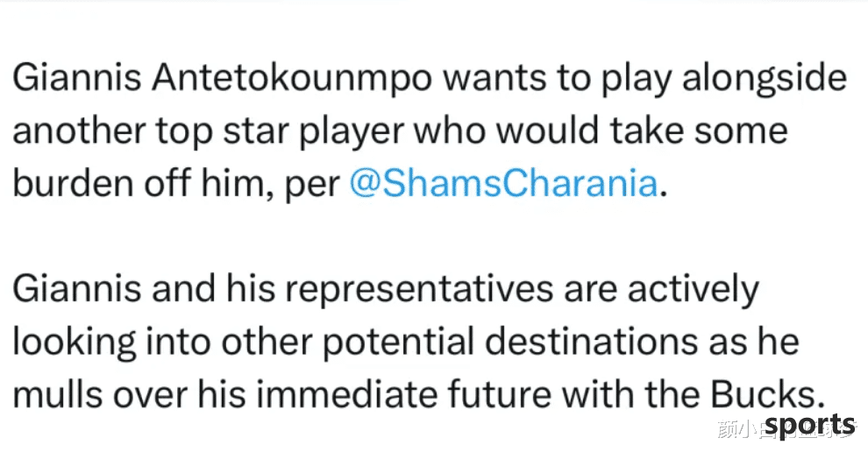
Task: Click the word 'potential' in the tweet
Action: (x=398, y=343)
